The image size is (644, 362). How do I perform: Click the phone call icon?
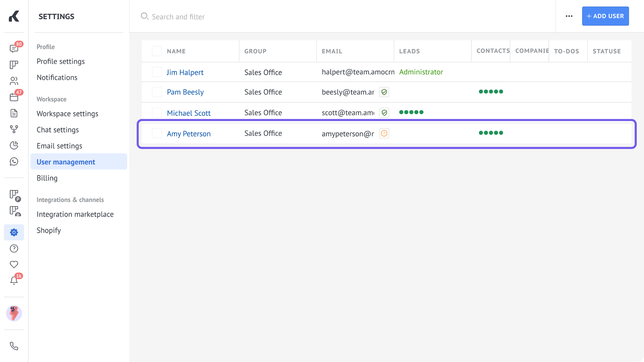14,346
